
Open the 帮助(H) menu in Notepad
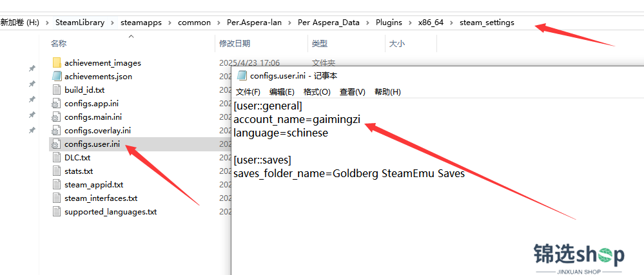(x=387, y=92)
